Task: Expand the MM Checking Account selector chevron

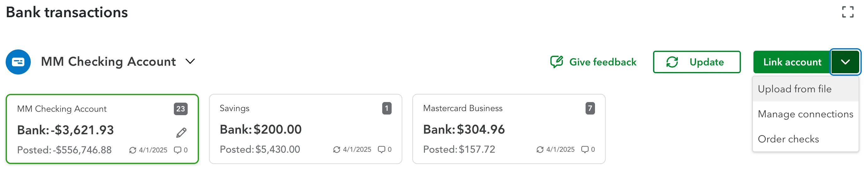Action: pos(190,61)
